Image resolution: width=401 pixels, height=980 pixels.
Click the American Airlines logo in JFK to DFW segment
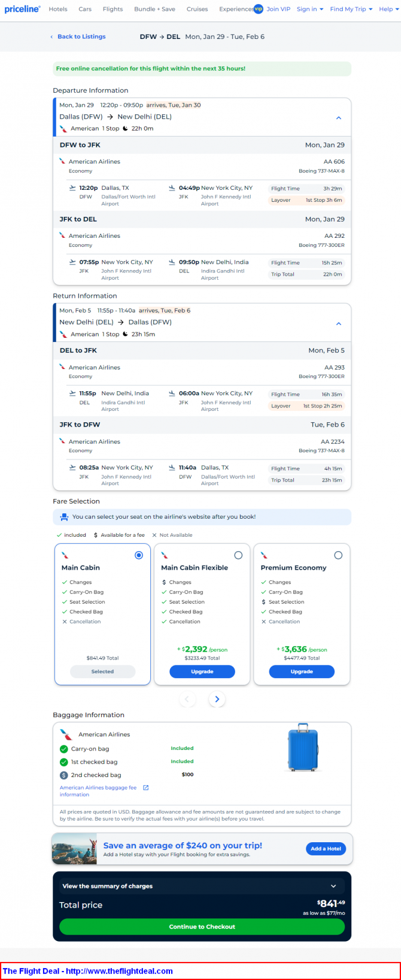coord(62,441)
